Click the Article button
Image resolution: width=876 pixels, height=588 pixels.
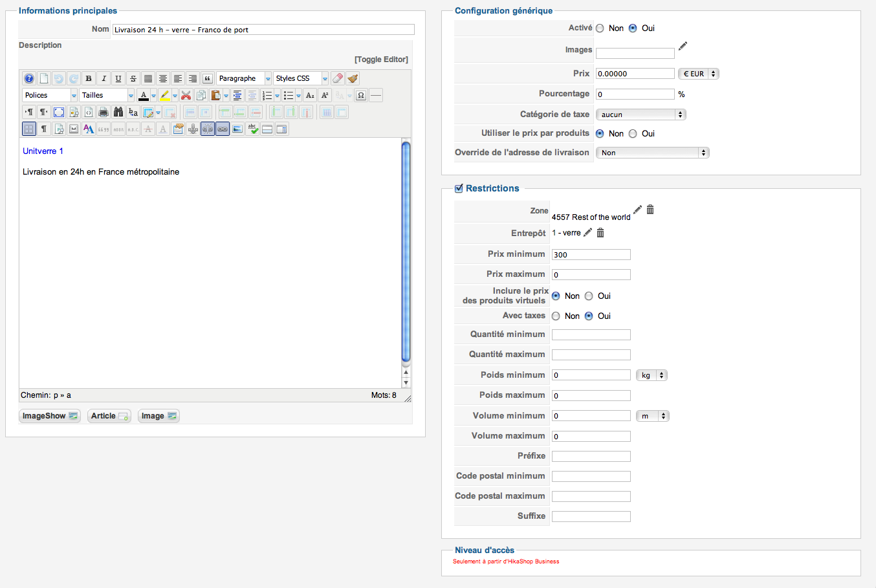tap(109, 416)
